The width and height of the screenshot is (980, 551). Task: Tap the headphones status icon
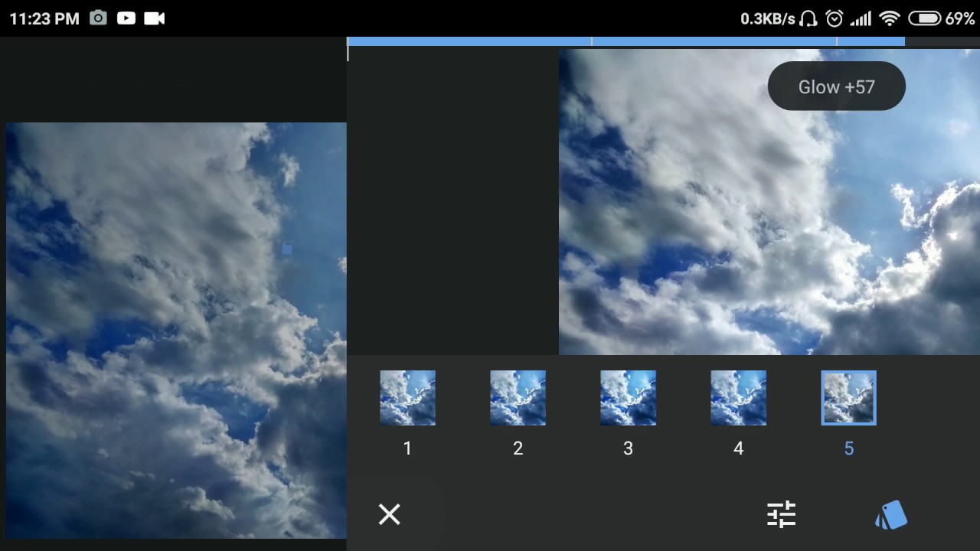click(x=808, y=18)
